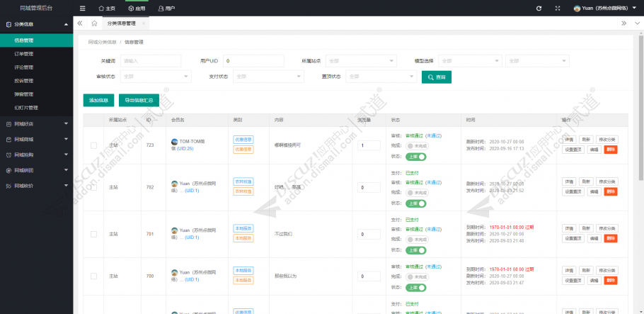Delete row 723 with red 删除 button

click(611, 150)
